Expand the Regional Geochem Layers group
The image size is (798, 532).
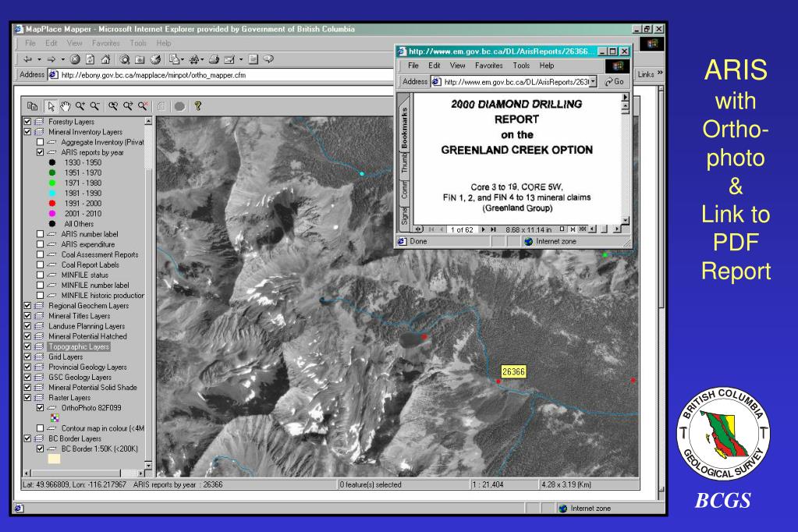coord(39,306)
